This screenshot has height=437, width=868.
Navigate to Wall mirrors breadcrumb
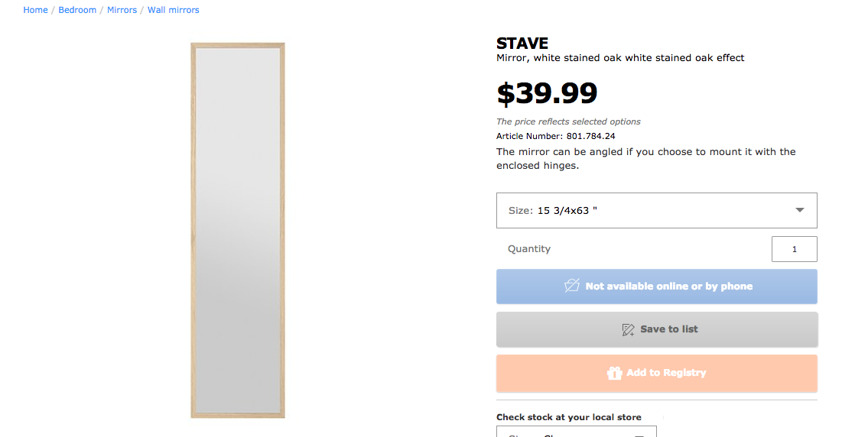pyautogui.click(x=173, y=10)
